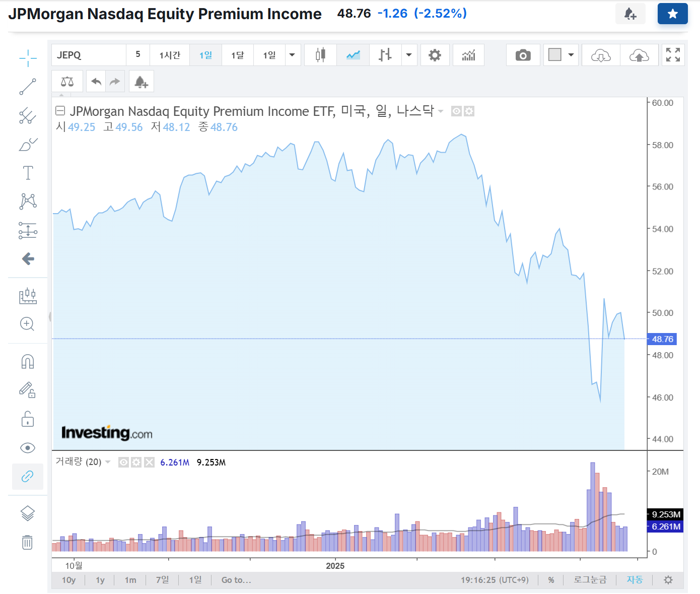Viewport: 700px width, 594px height.
Task: Click the Go to... button
Action: 236,580
